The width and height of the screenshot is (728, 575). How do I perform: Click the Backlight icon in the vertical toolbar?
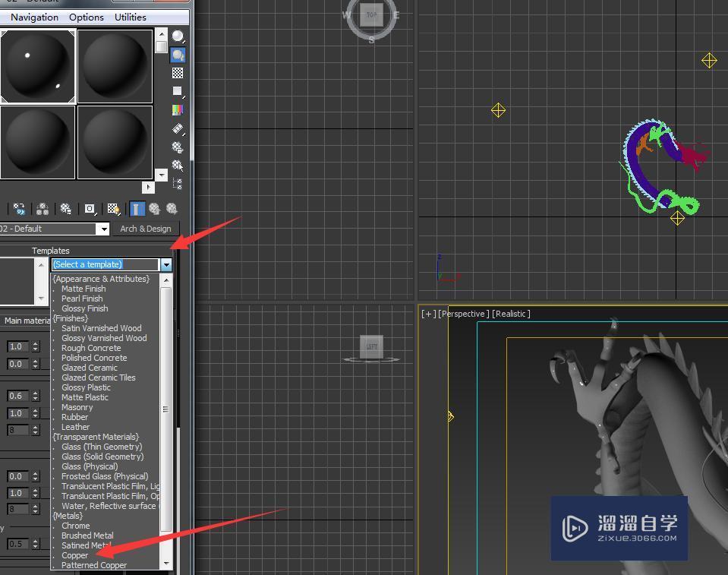177,55
